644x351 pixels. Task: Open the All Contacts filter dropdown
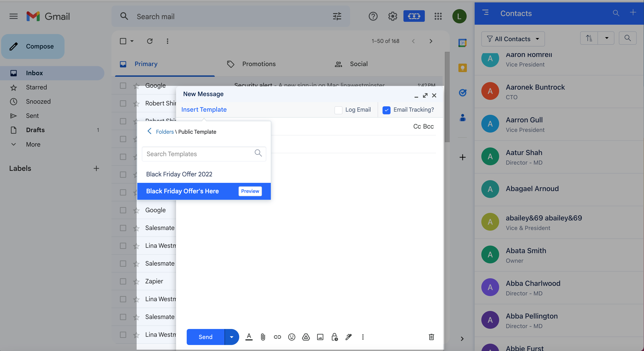click(513, 39)
